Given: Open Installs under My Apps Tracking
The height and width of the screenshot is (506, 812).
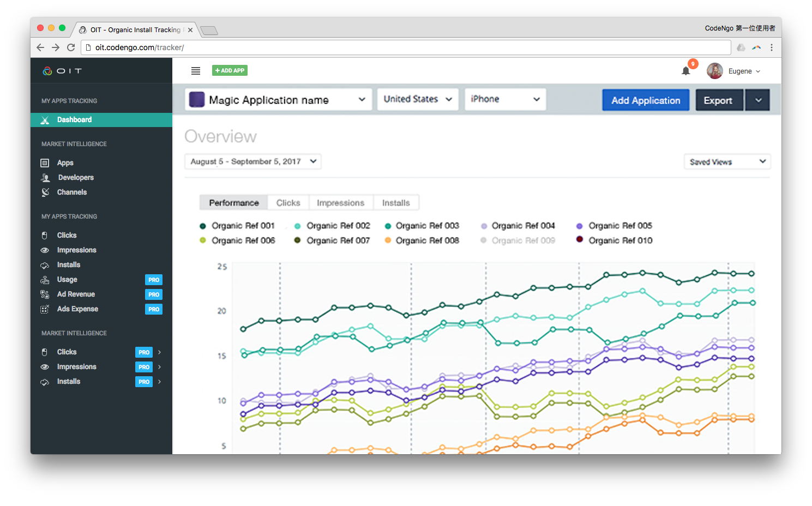Looking at the screenshot, I should click(69, 265).
